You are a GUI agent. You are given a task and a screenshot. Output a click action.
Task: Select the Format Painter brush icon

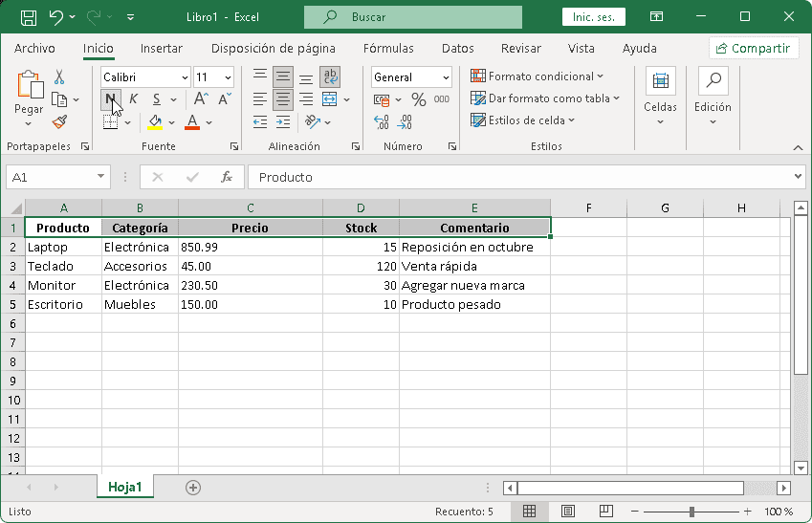[59, 121]
